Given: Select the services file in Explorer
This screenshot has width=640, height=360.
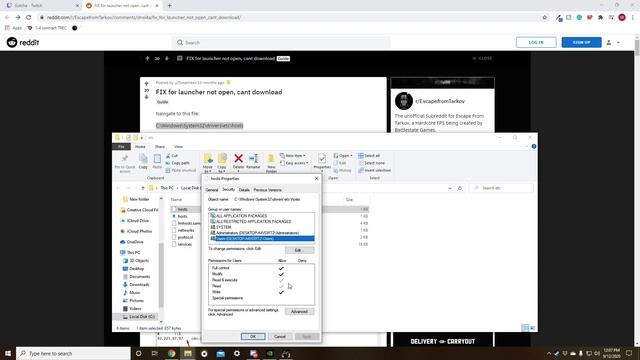Looking at the screenshot, I should pos(184,244).
